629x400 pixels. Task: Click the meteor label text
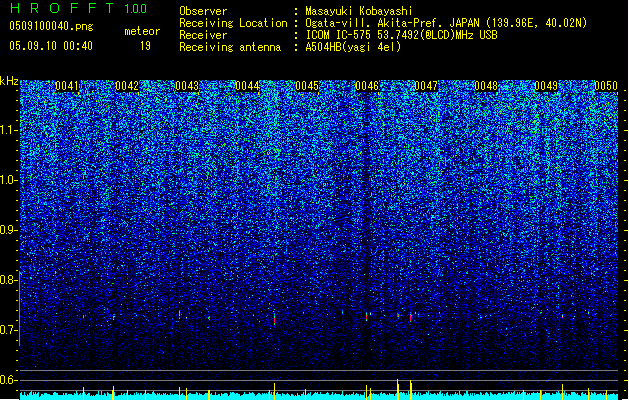click(142, 31)
